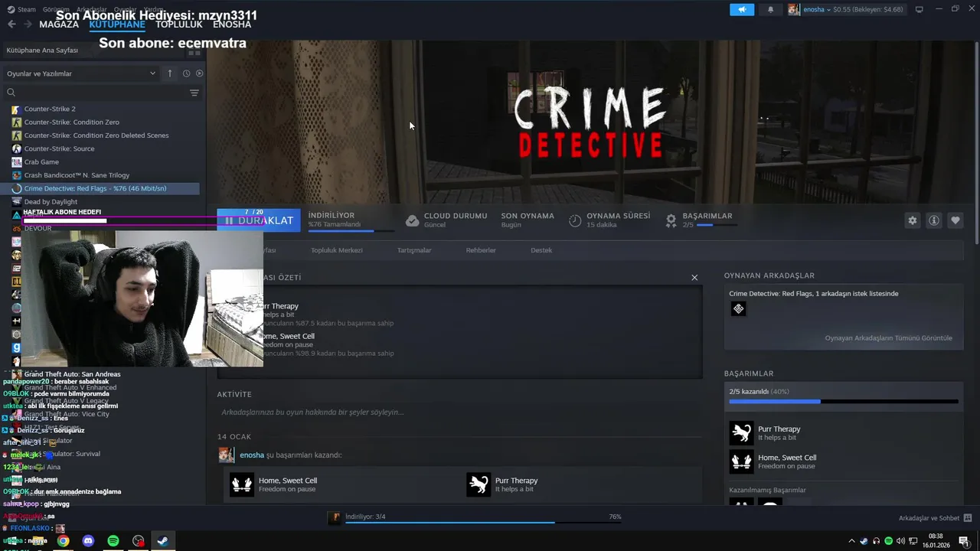Image resolution: width=980 pixels, height=551 pixels.
Task: Click Oynayan Arkadaşların Tümünü Görüntüle link
Action: pos(888,338)
